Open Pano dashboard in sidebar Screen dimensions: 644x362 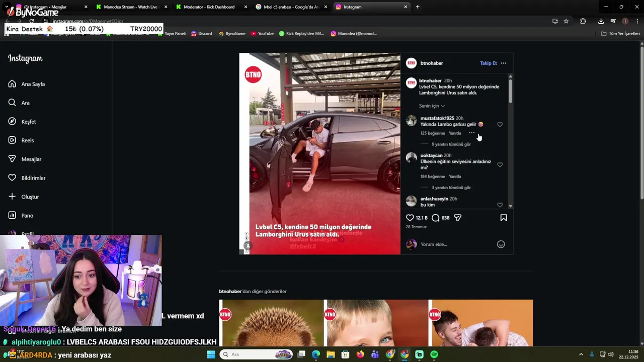coord(21,215)
